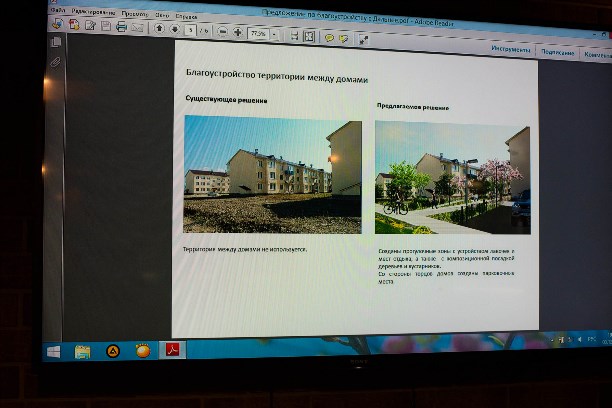This screenshot has width=612, height=408.
Task: Open the attachments paperclip panel
Action: click(56, 62)
